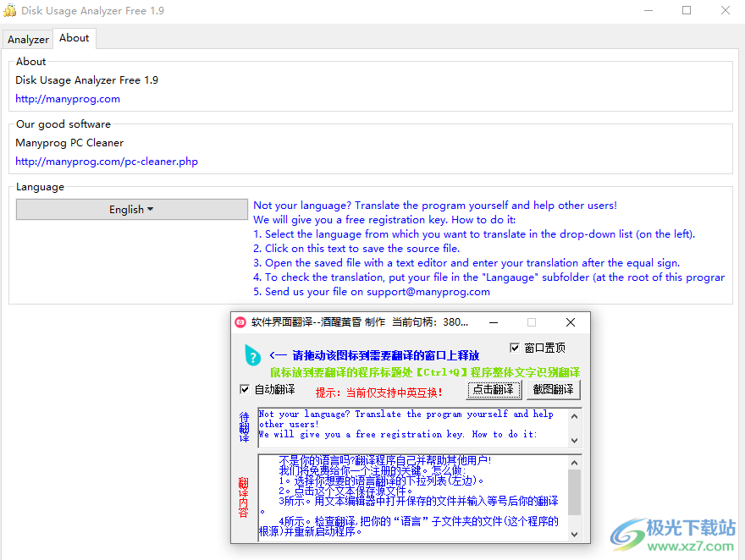
Task: Uncheck the 窗口置顶 checkbox
Action: pyautogui.click(x=515, y=348)
